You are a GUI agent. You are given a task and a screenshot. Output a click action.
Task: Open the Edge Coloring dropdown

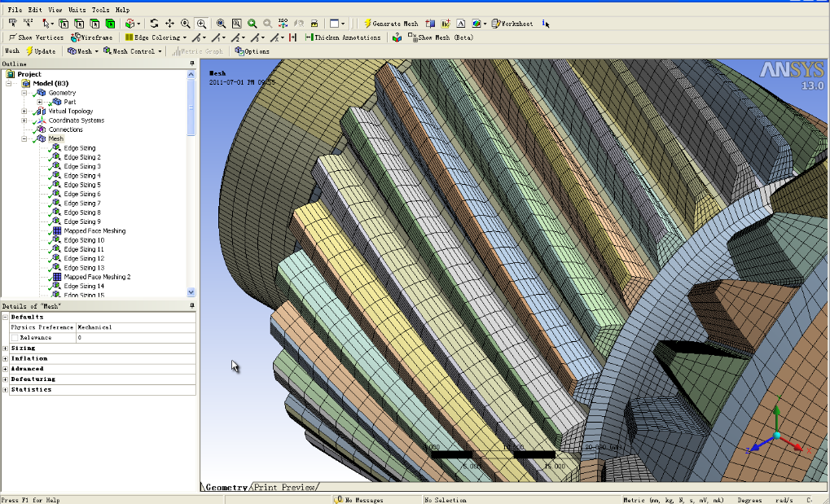click(x=156, y=37)
